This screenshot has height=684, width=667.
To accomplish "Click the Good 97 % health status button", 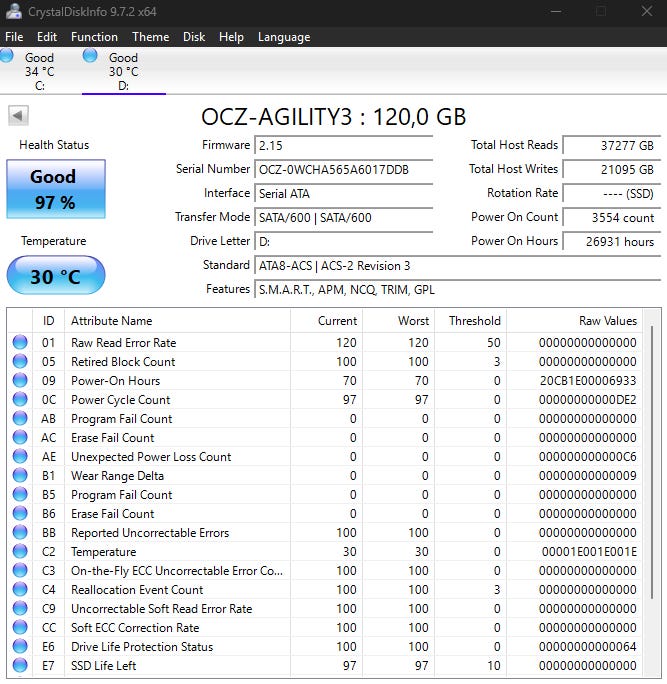I will [55, 189].
